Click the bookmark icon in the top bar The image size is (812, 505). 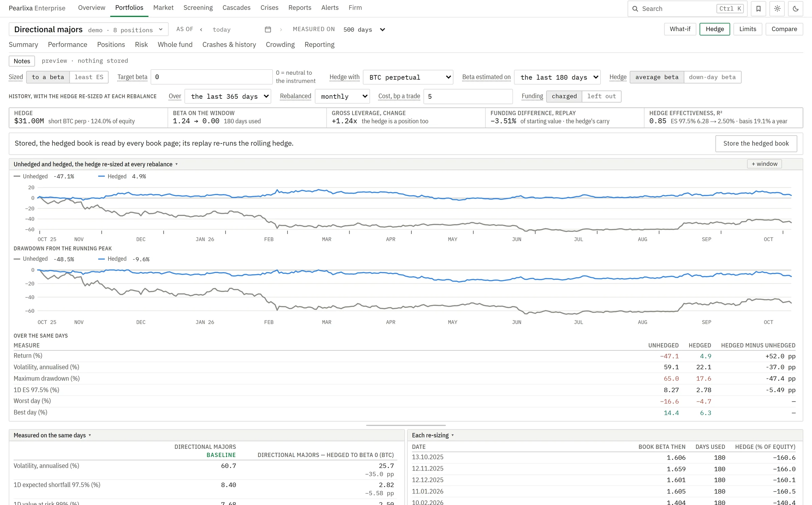point(758,9)
